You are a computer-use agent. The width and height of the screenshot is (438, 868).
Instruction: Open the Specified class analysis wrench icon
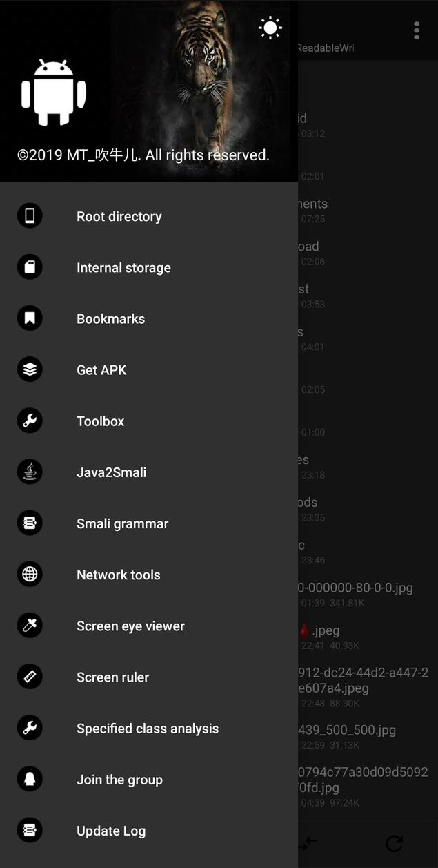pos(30,728)
